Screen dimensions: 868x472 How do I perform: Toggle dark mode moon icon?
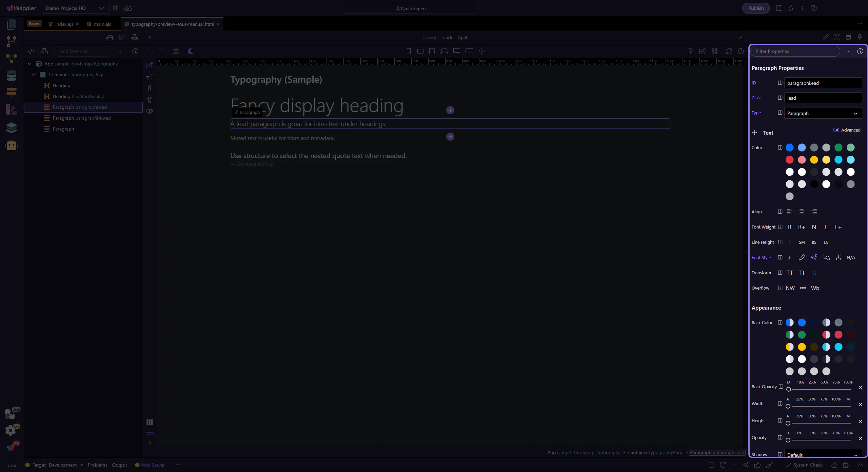(x=191, y=51)
